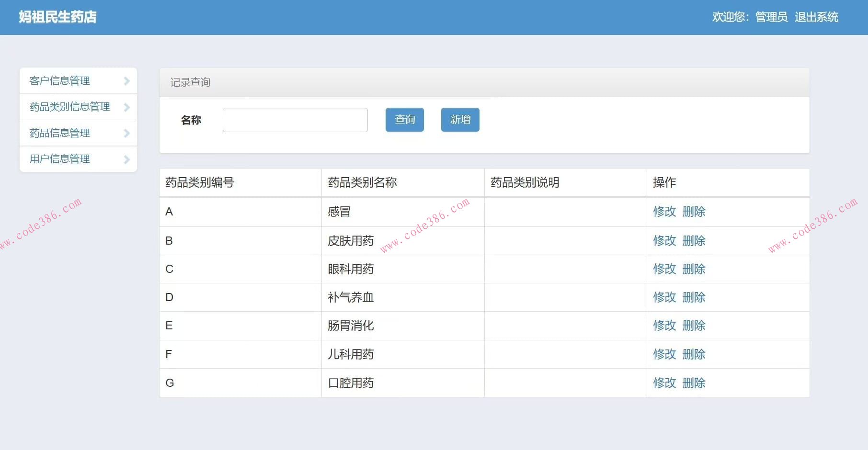The width and height of the screenshot is (868, 450).
Task: Open 药品类别信息管理 menu item
Action: click(x=70, y=107)
